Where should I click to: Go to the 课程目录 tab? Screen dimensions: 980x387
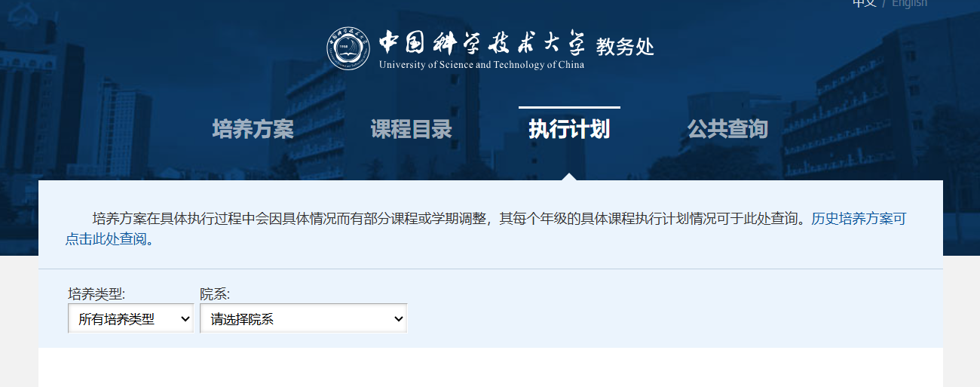pyautogui.click(x=411, y=130)
